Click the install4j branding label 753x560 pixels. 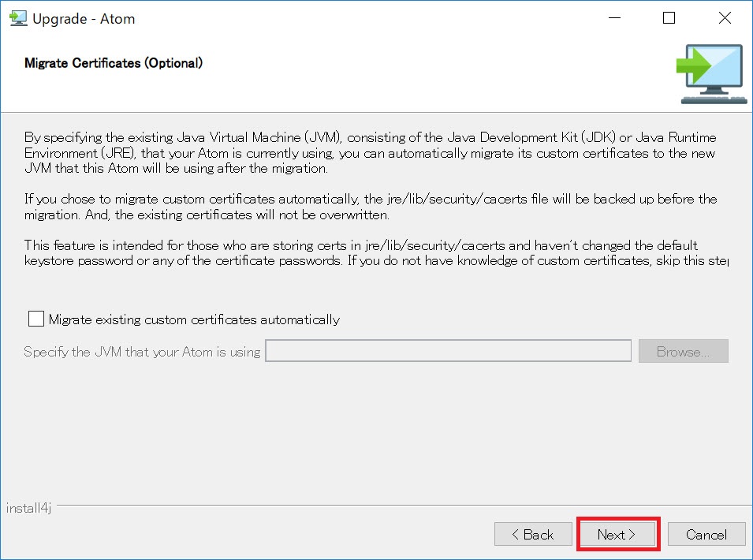point(28,508)
